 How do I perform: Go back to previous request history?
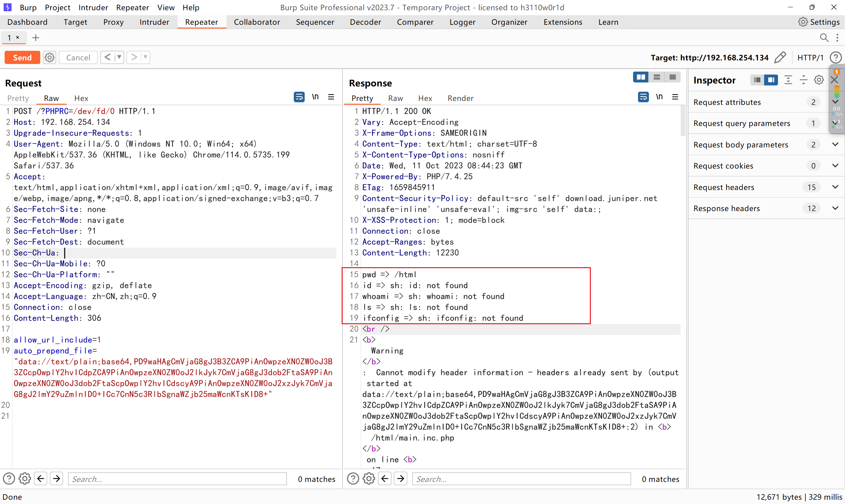[x=107, y=57]
